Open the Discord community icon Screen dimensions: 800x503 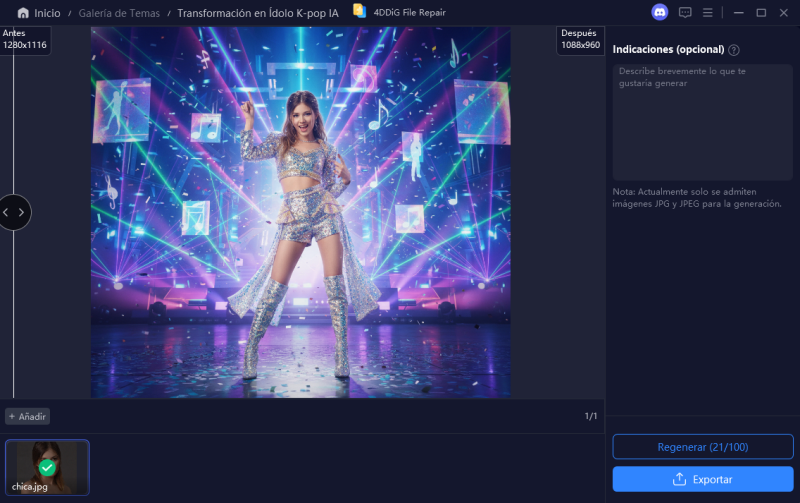[659, 13]
